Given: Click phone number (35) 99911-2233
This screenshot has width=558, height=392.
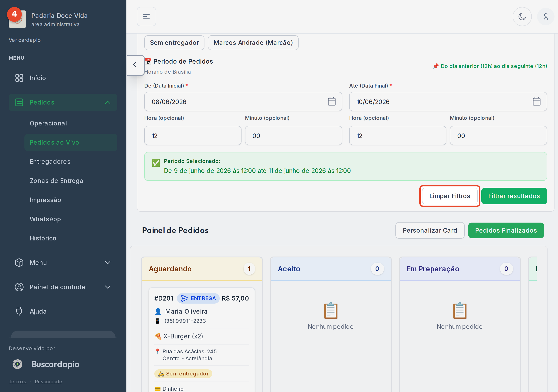Looking at the screenshot, I should tap(185, 321).
